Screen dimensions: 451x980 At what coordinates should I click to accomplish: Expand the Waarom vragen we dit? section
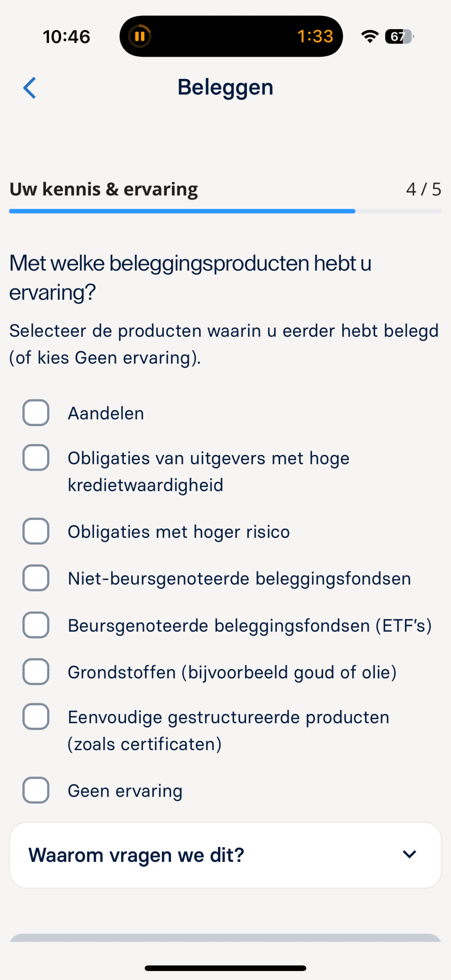click(136, 855)
